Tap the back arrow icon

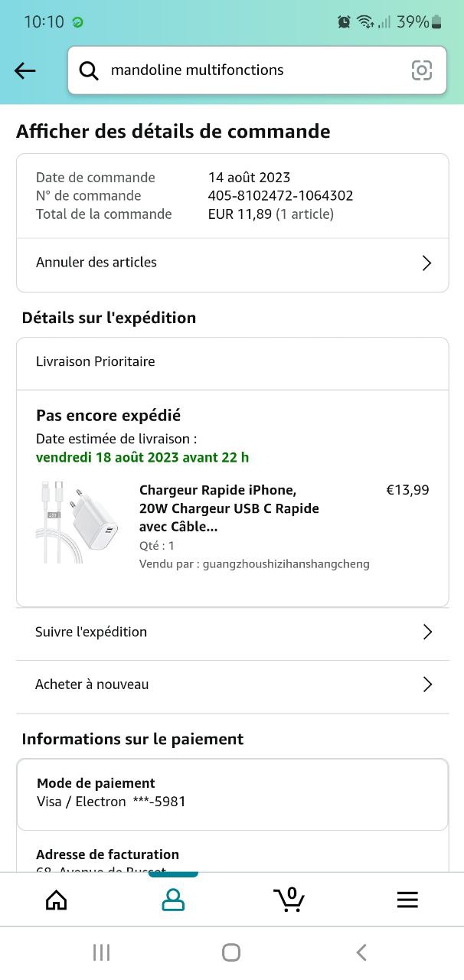(x=25, y=71)
